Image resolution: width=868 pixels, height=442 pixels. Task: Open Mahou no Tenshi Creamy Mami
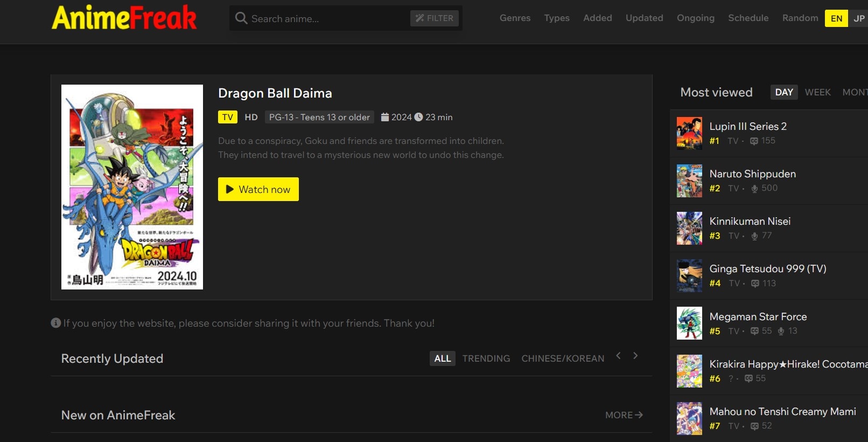[783, 411]
